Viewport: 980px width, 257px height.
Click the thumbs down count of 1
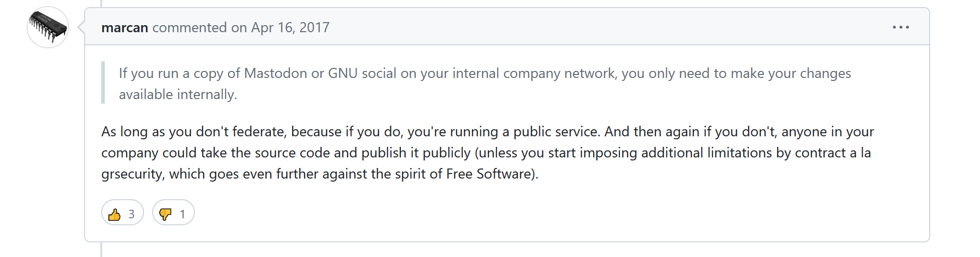pyautogui.click(x=182, y=214)
